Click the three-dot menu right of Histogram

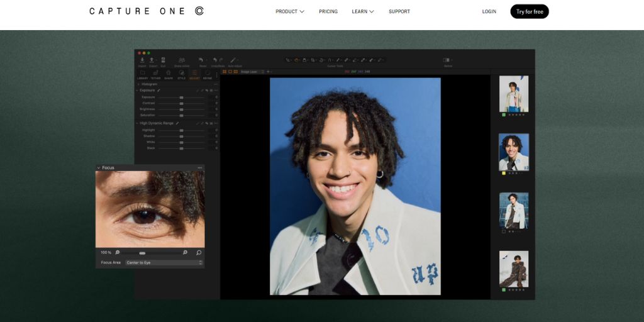[x=216, y=84]
